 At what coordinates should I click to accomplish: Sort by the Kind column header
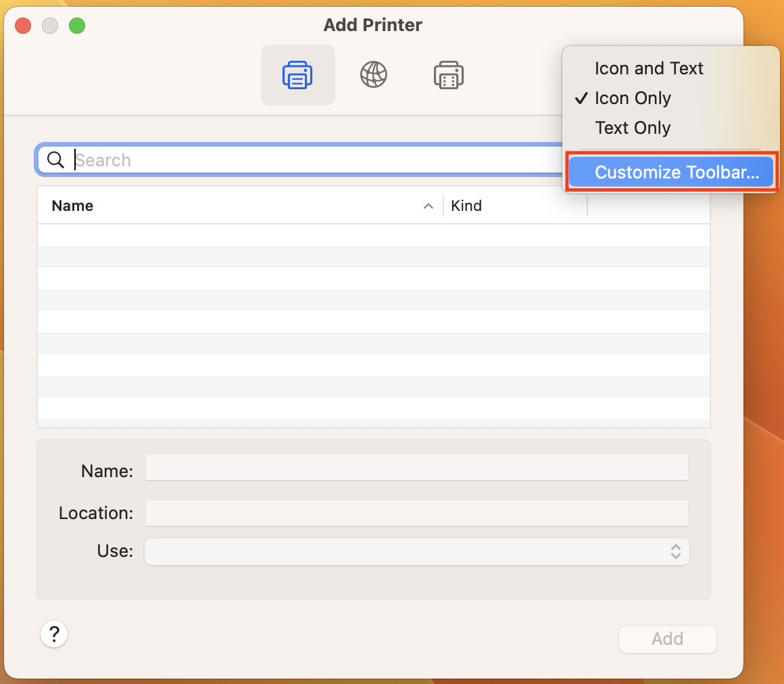click(515, 205)
